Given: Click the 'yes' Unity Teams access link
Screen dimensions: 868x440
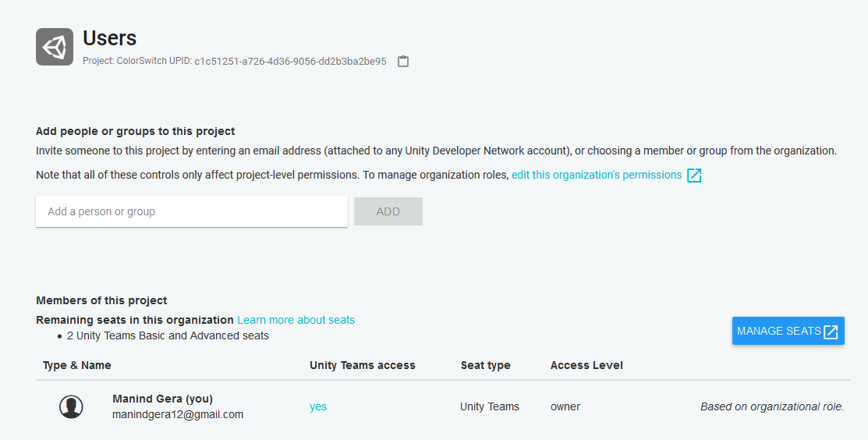Looking at the screenshot, I should pos(318,406).
